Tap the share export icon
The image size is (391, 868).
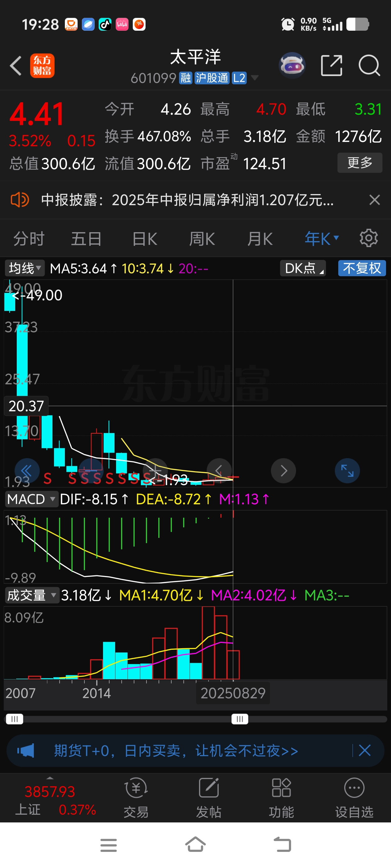coord(331,65)
